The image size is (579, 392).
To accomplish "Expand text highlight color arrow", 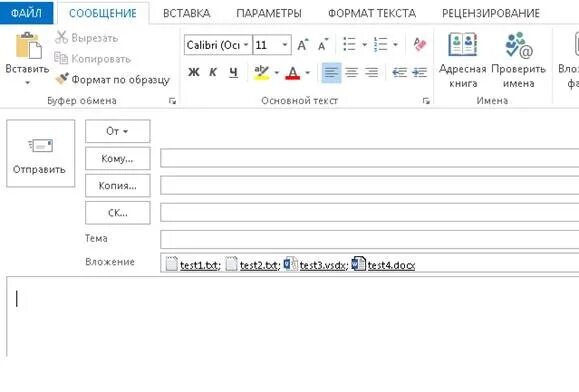I will (277, 73).
